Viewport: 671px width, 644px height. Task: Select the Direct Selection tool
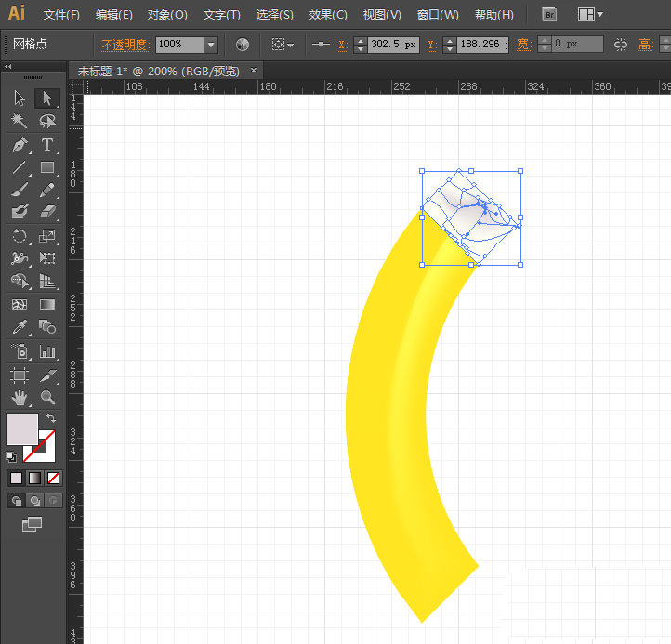point(47,99)
